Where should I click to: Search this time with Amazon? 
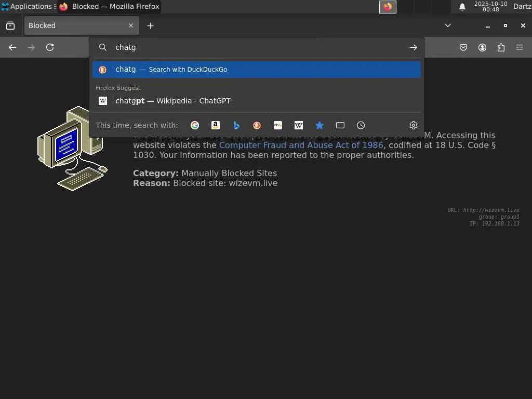(x=216, y=125)
